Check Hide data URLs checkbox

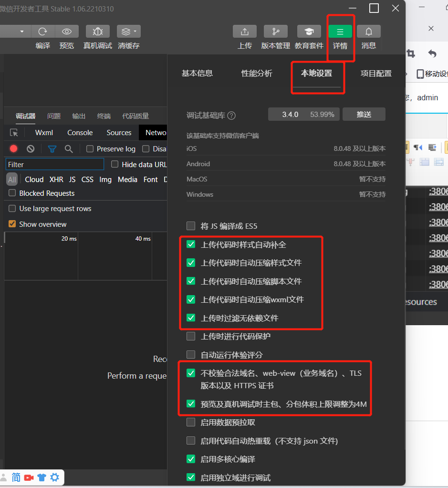(115, 164)
